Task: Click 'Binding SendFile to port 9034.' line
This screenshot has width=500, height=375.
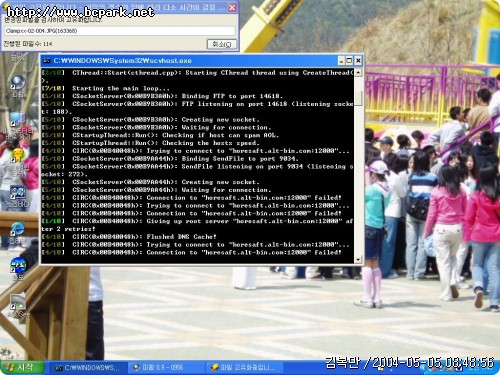Action: point(170,159)
